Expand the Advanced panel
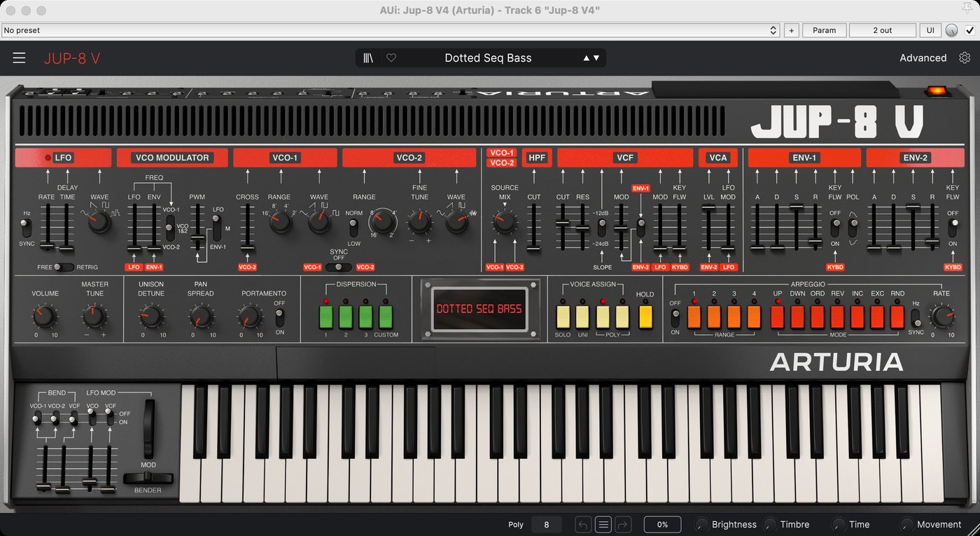Viewport: 980px width, 536px height. (923, 58)
